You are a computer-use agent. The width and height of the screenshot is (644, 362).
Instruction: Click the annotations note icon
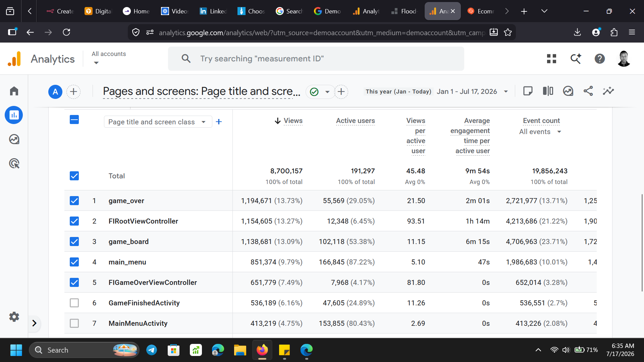pos(528,91)
